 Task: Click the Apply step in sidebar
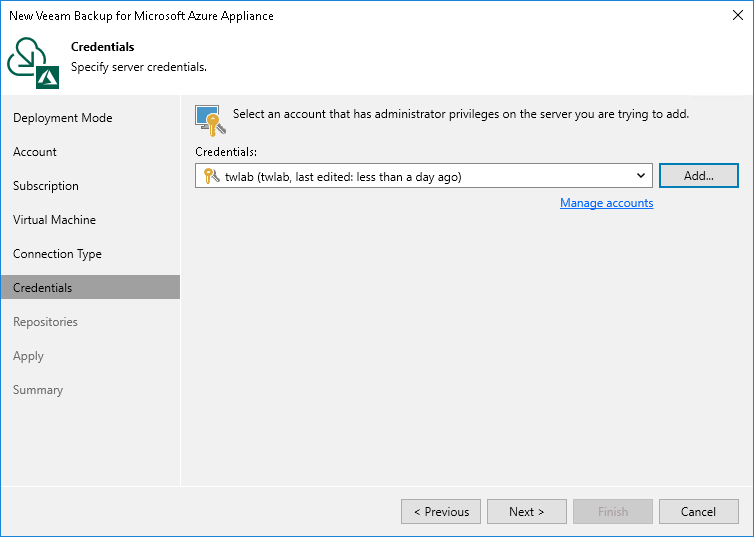pyautogui.click(x=29, y=356)
